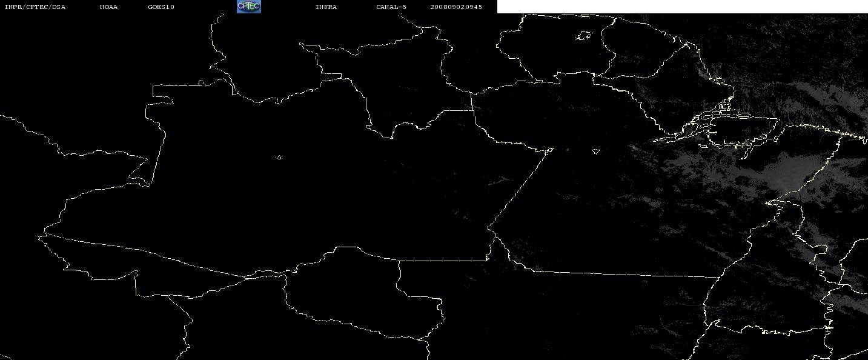Click the GOES10 satellite label
868x360 pixels.
click(x=161, y=7)
